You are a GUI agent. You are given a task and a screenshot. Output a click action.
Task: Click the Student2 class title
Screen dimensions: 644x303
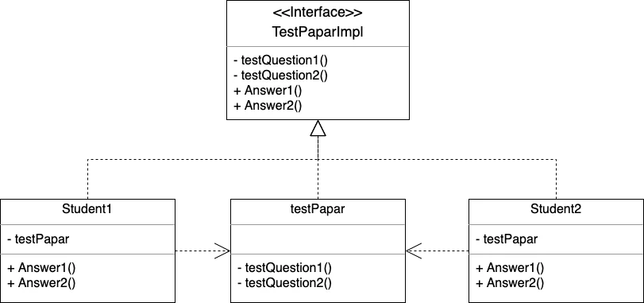pyautogui.click(x=556, y=209)
